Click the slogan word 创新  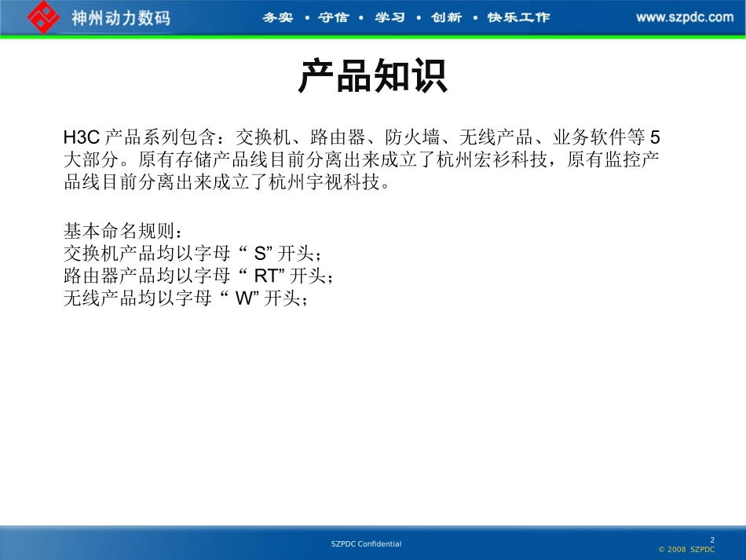(446, 17)
